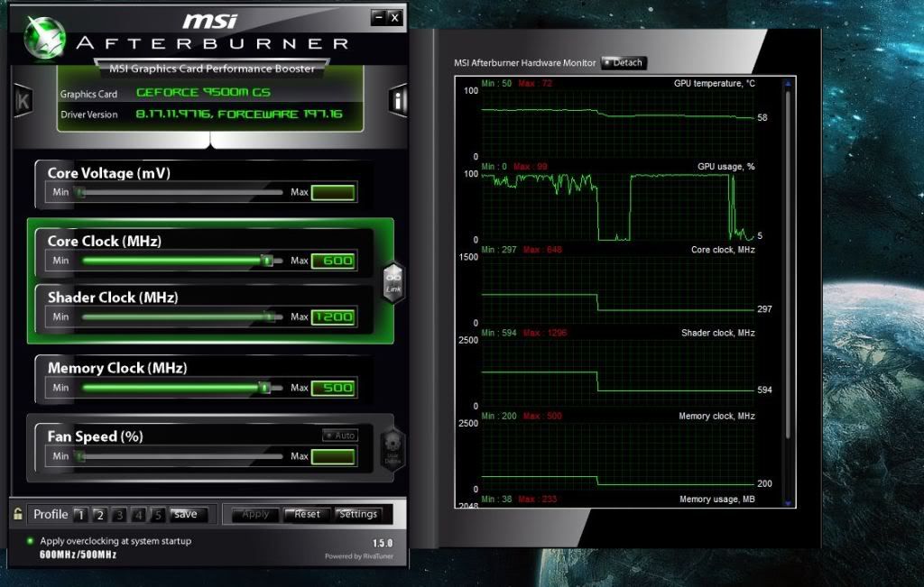Click the 600MHz/500MHz startup clock text

click(78, 555)
